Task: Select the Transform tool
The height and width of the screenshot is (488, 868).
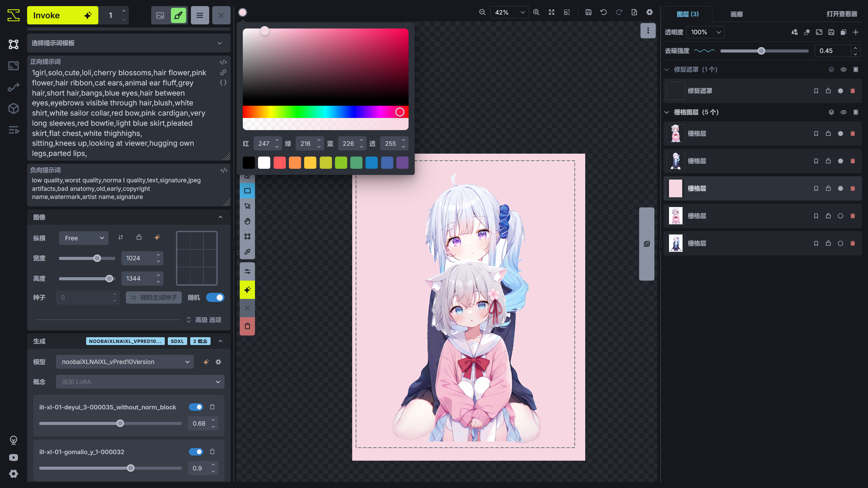Action: [247, 236]
